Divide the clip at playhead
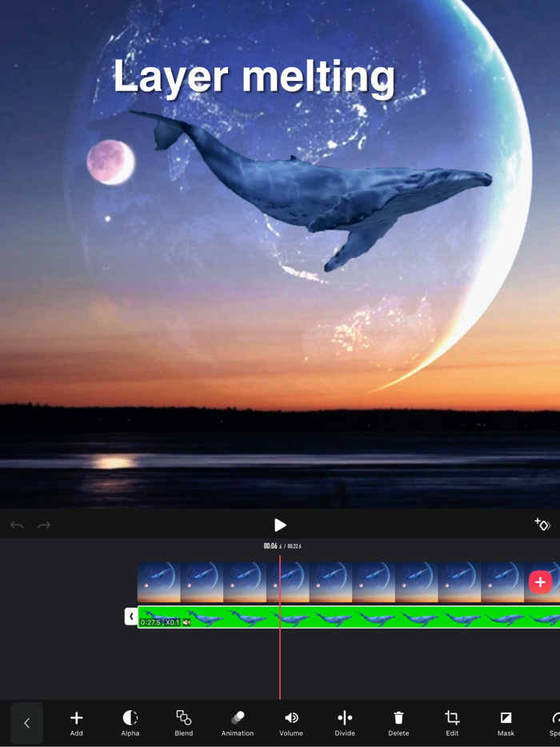 click(345, 723)
